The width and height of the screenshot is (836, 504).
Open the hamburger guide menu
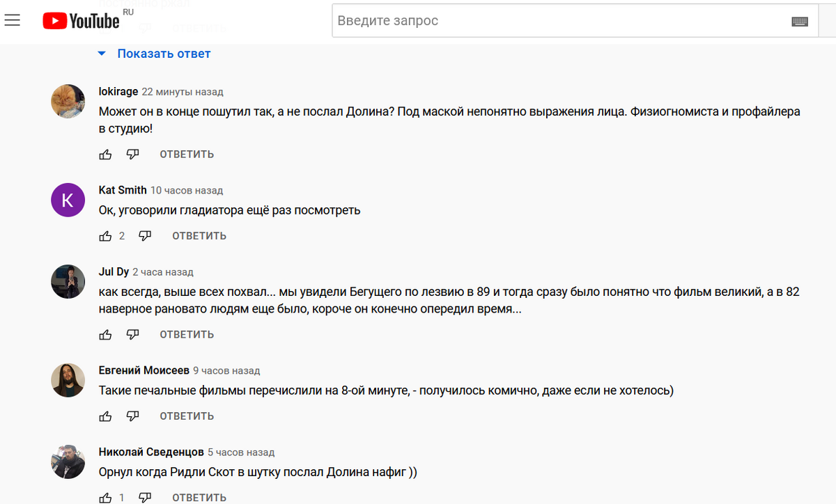point(13,21)
